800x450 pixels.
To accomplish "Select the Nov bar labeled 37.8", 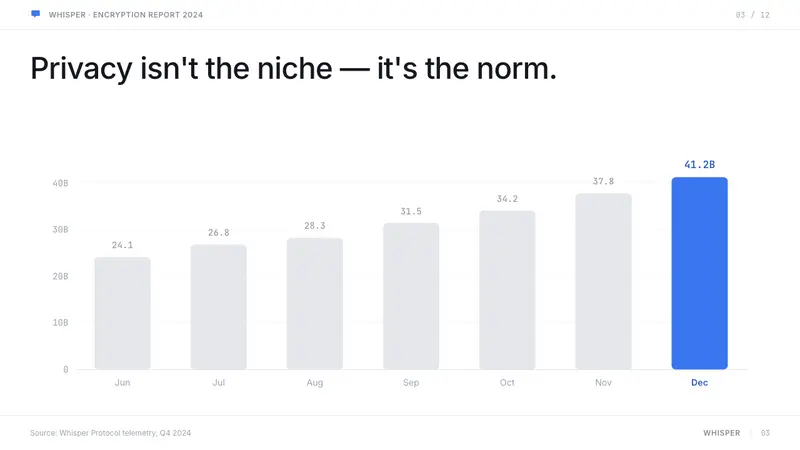I will [603, 281].
